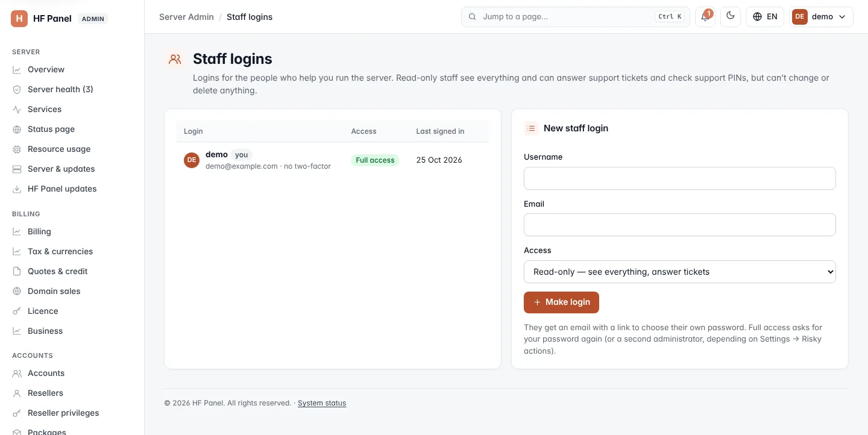Open Billing in the sidebar
868x435 pixels.
[x=39, y=231]
